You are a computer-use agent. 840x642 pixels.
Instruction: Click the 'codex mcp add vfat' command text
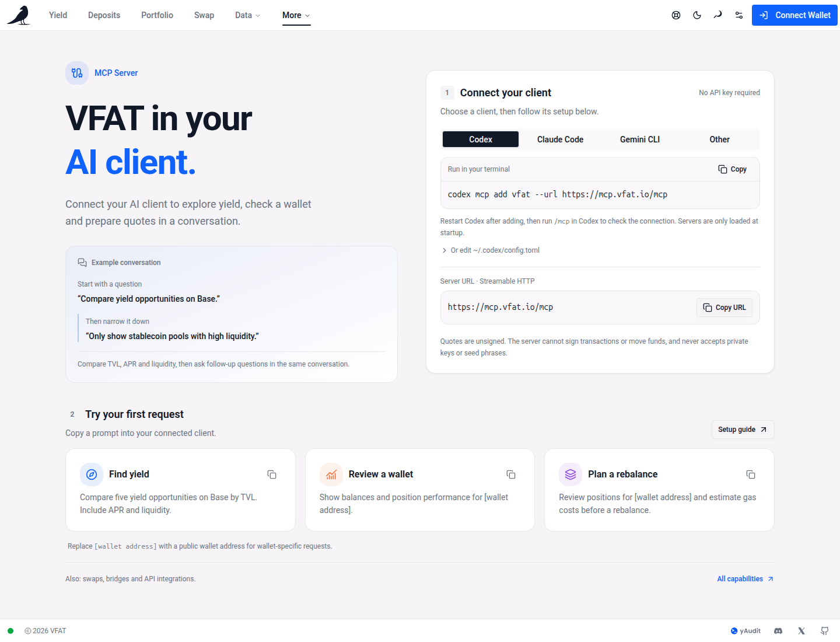558,194
